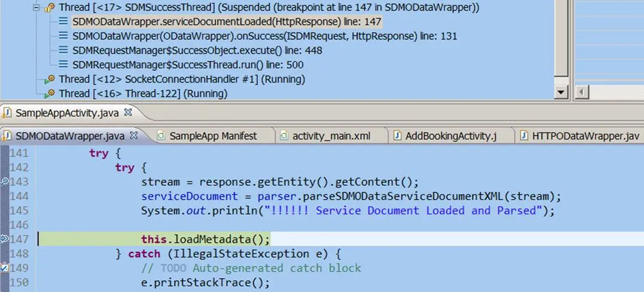Viewport: 644px width, 292px height.
Task: Click line number 145 in the gutter
Action: pos(19,210)
